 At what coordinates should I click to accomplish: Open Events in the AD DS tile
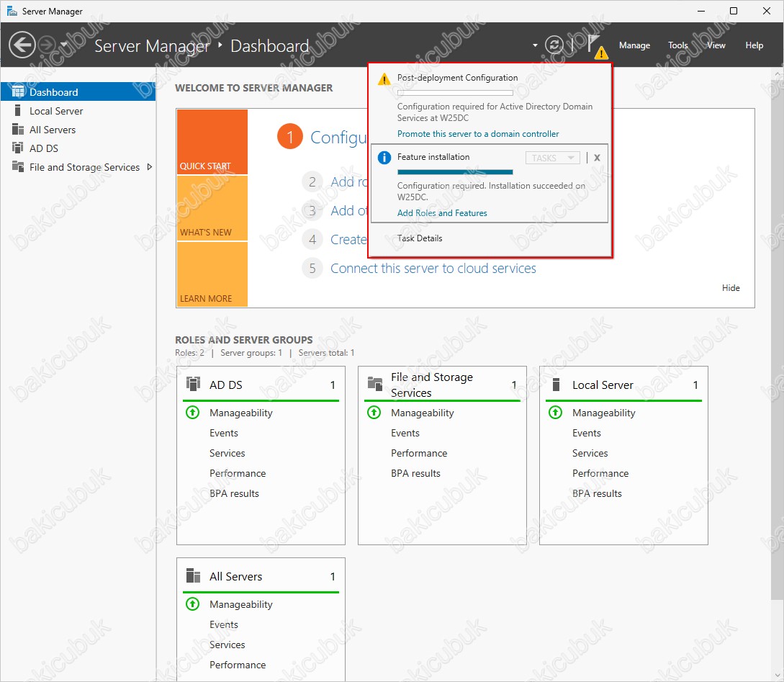click(223, 433)
